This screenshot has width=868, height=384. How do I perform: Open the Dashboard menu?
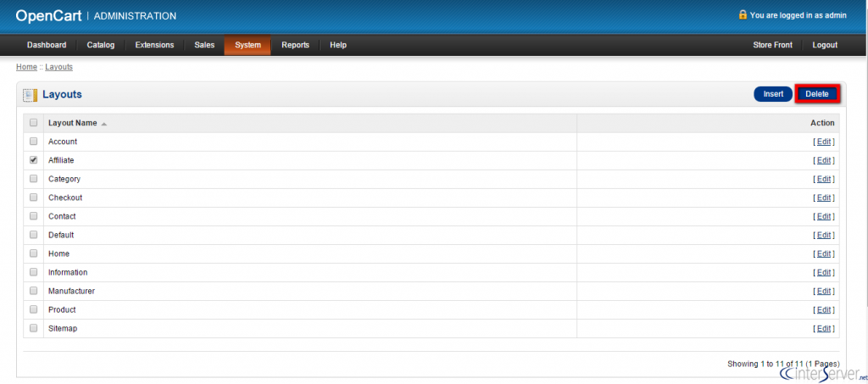pos(47,46)
